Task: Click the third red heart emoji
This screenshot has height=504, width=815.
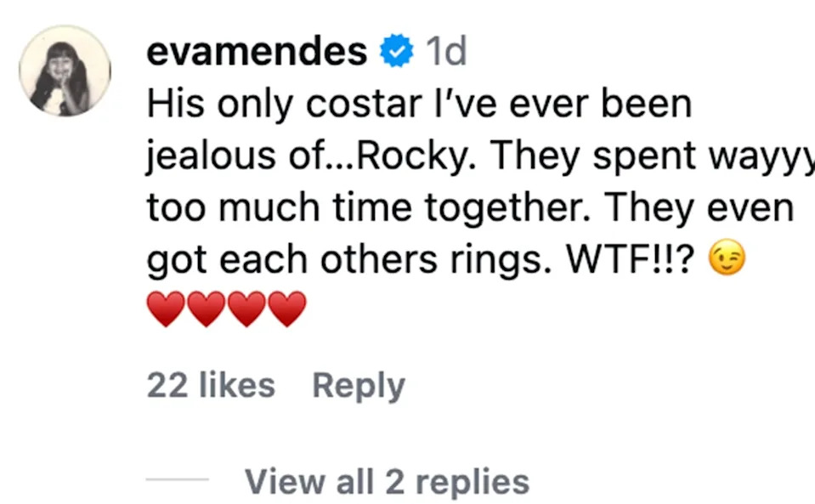Action: [247, 309]
